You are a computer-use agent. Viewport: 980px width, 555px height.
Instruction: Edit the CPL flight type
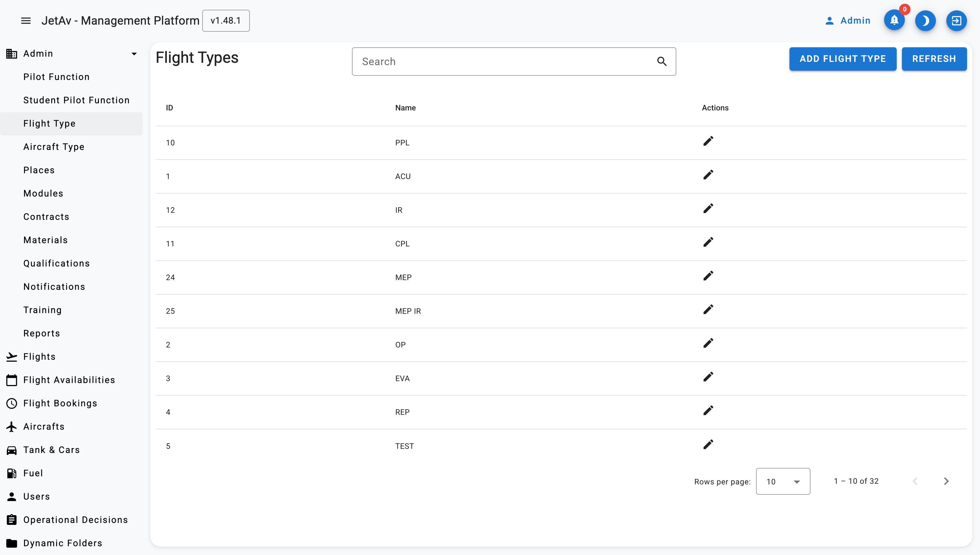click(x=708, y=243)
